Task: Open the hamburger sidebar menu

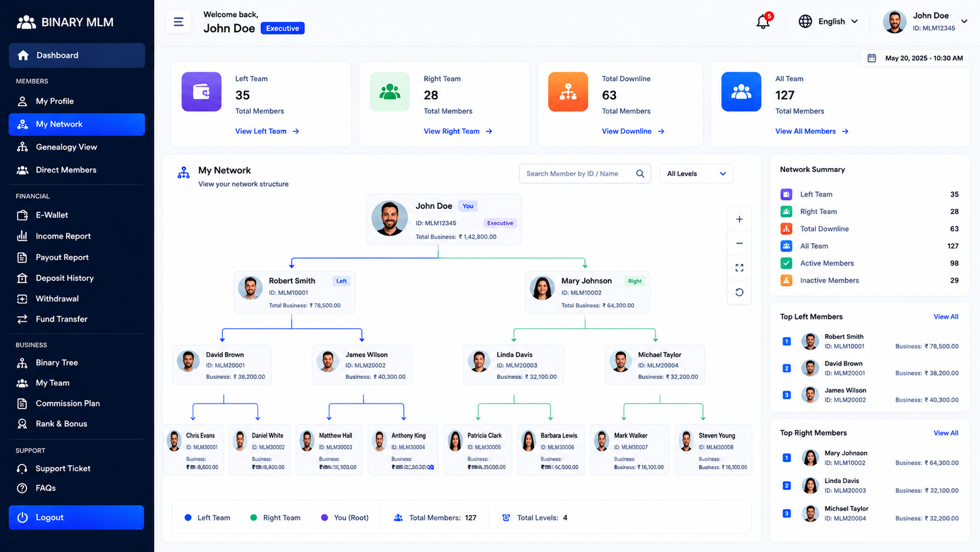Action: click(x=179, y=22)
